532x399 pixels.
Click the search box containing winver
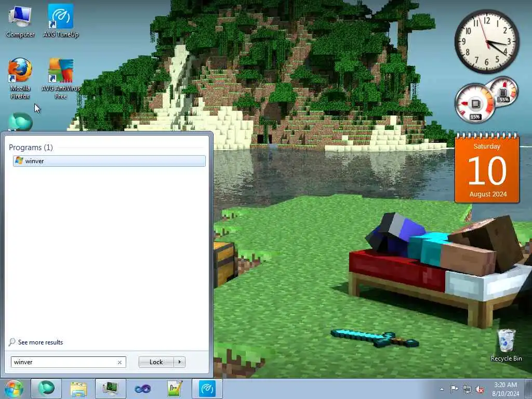[x=68, y=362]
